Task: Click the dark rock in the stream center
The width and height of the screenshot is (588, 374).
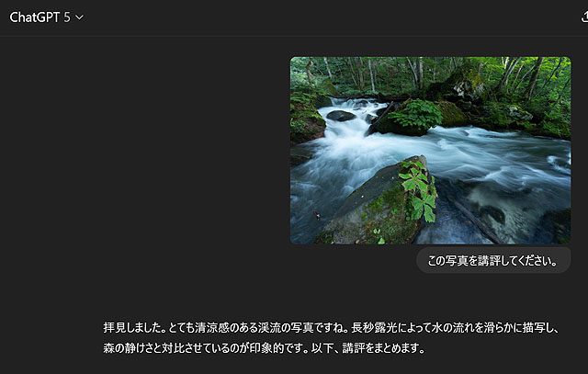Action: 341,116
